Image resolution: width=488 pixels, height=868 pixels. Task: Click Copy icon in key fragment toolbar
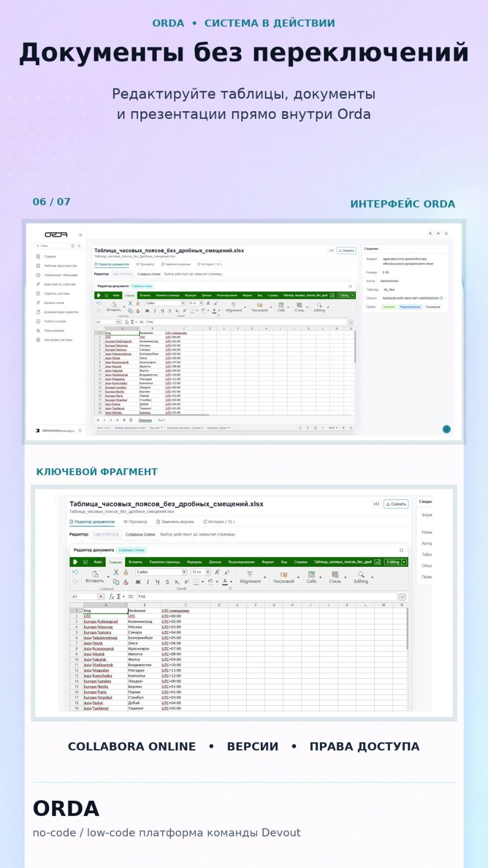click(x=116, y=582)
